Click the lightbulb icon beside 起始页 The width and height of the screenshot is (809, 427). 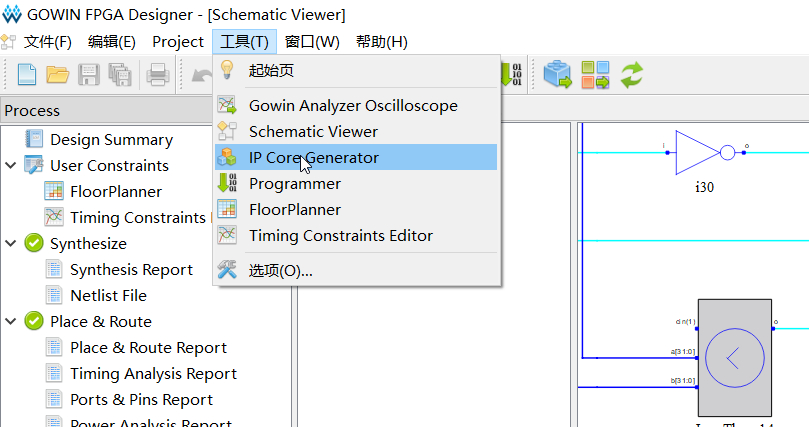[227, 70]
